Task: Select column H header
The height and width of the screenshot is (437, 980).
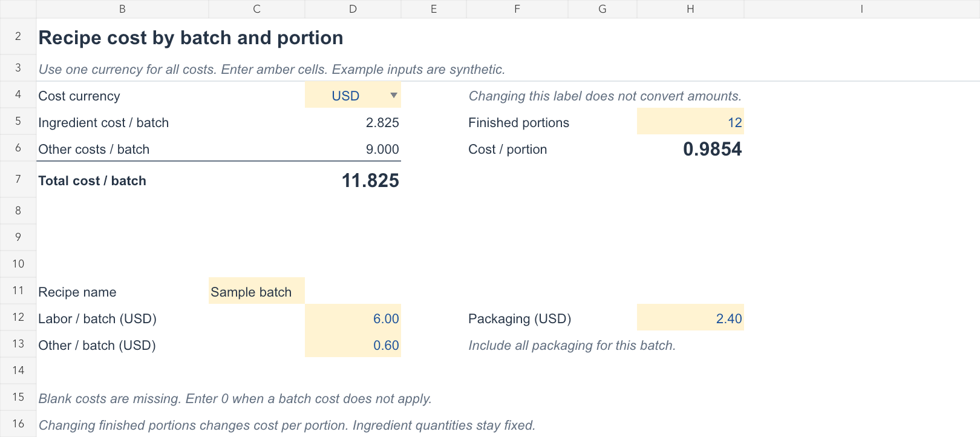Action: tap(690, 9)
